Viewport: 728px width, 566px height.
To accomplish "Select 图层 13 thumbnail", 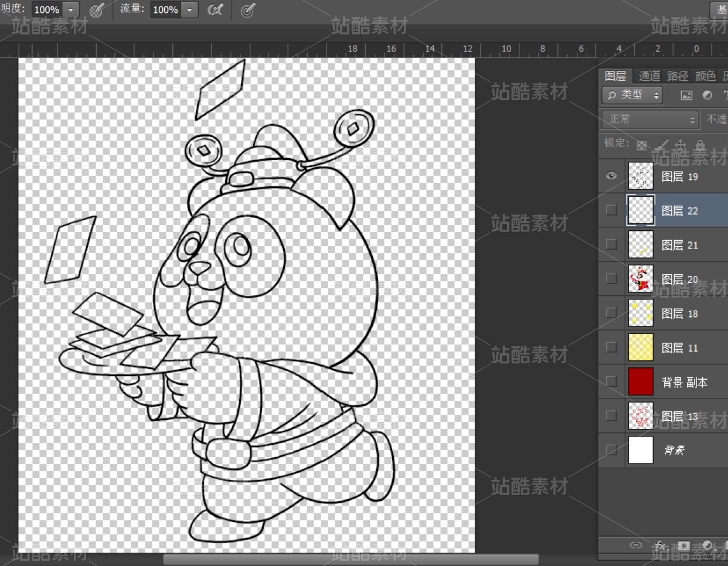I will [641, 415].
